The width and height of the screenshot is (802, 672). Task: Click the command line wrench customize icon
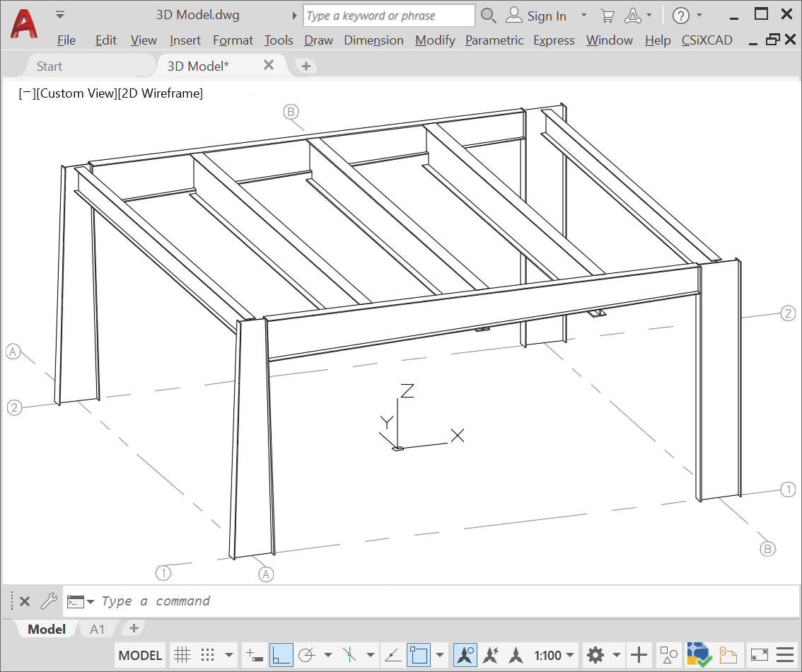48,601
